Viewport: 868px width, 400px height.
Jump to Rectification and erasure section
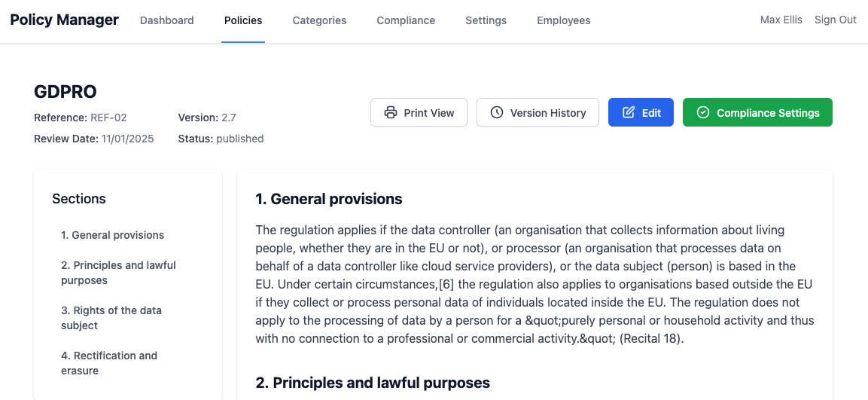tap(109, 363)
